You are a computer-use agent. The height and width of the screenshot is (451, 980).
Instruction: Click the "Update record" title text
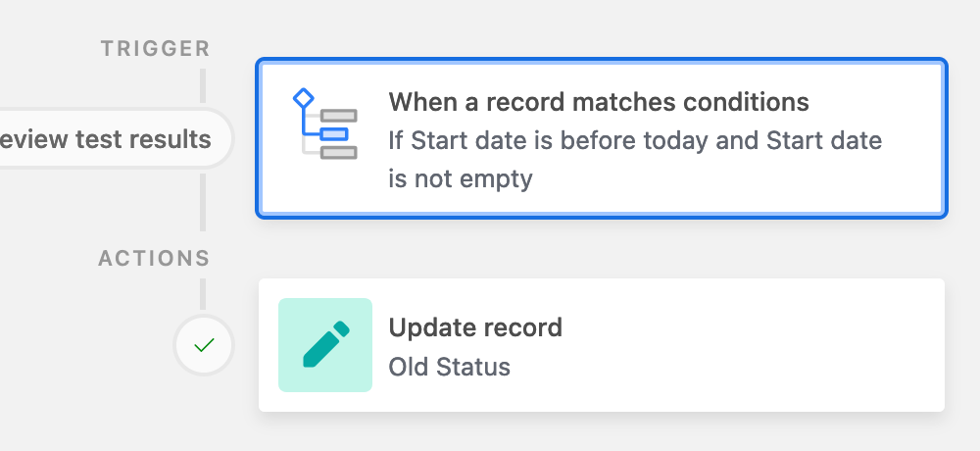pyautogui.click(x=475, y=326)
